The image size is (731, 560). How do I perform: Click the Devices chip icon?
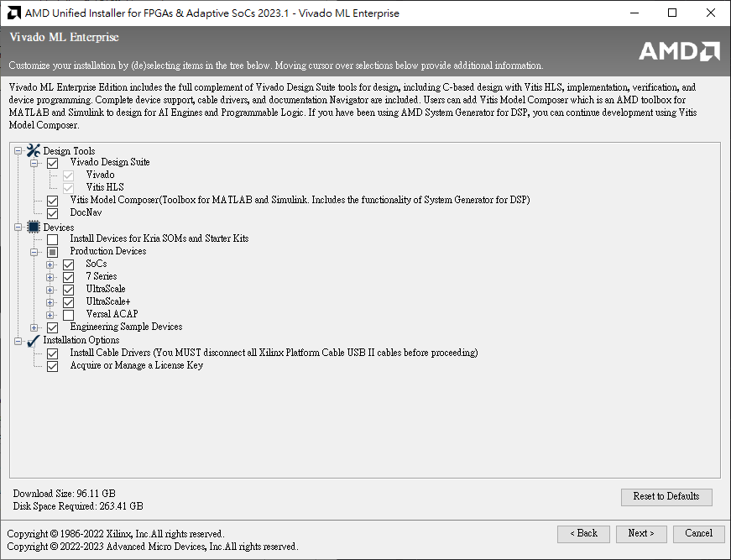pos(34,226)
